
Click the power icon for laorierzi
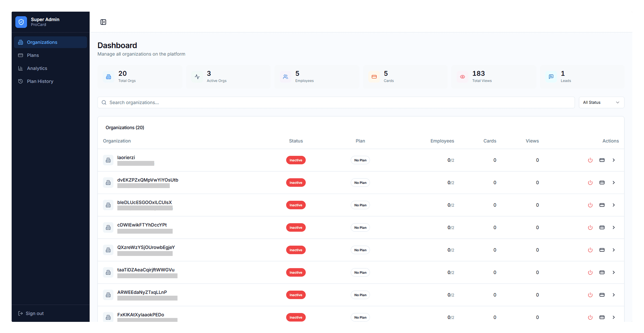[x=590, y=160]
